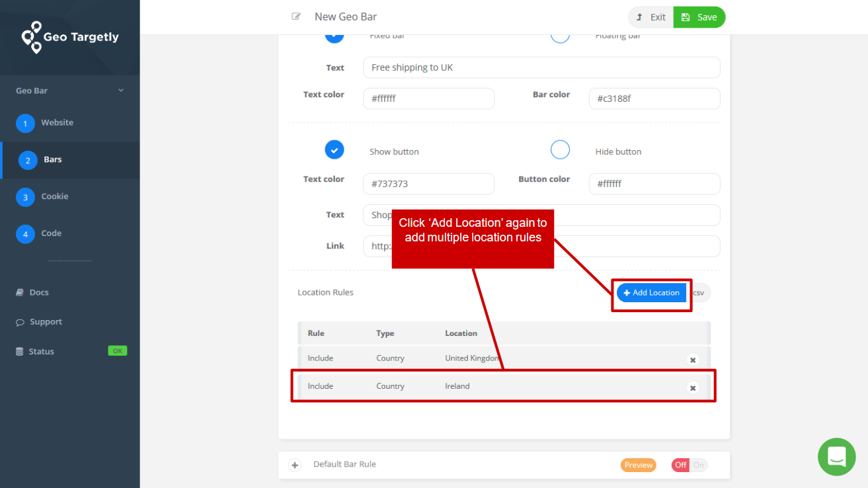Image resolution: width=868 pixels, height=488 pixels.
Task: Open the Cookie step in sidebar
Action: (x=54, y=196)
